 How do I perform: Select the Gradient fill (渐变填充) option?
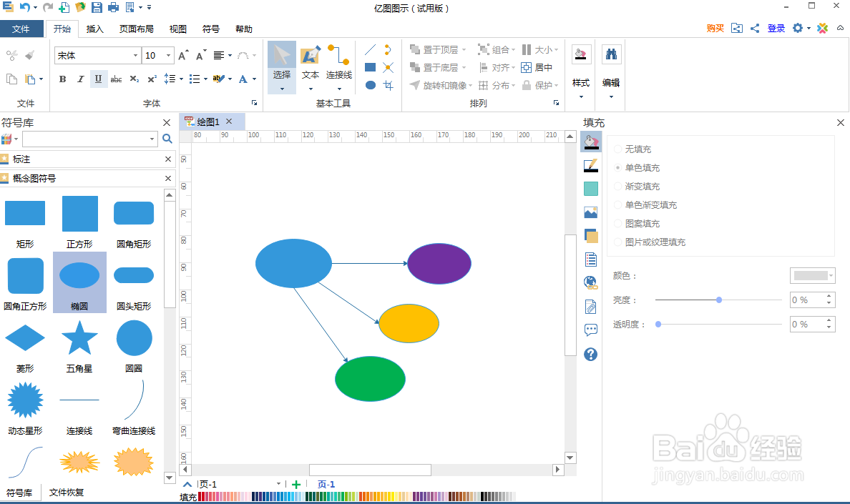pos(637,186)
